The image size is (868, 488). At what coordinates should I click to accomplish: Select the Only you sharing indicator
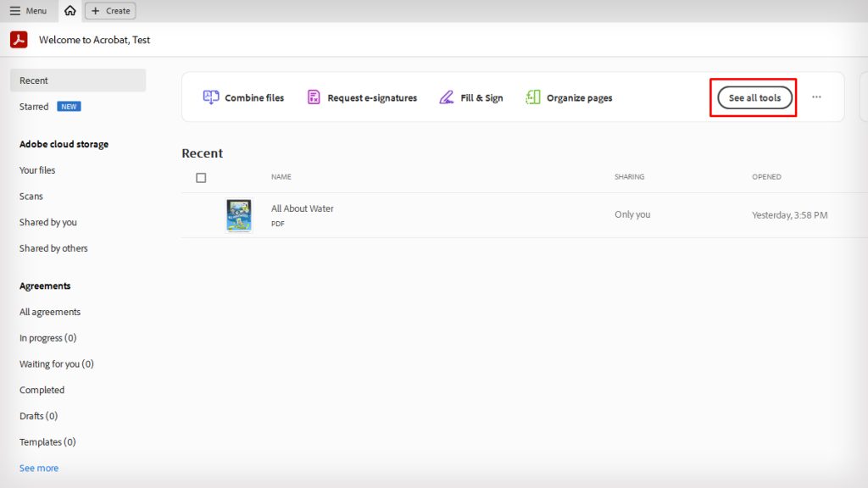coord(632,214)
